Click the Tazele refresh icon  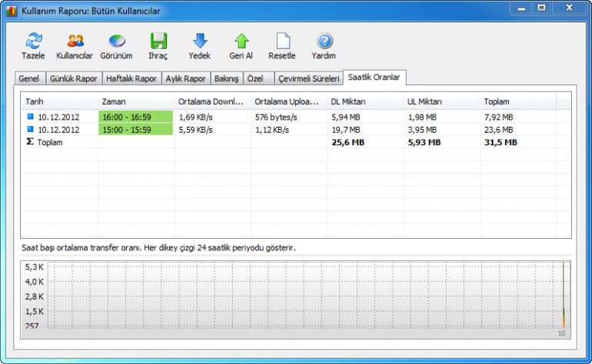click(33, 41)
